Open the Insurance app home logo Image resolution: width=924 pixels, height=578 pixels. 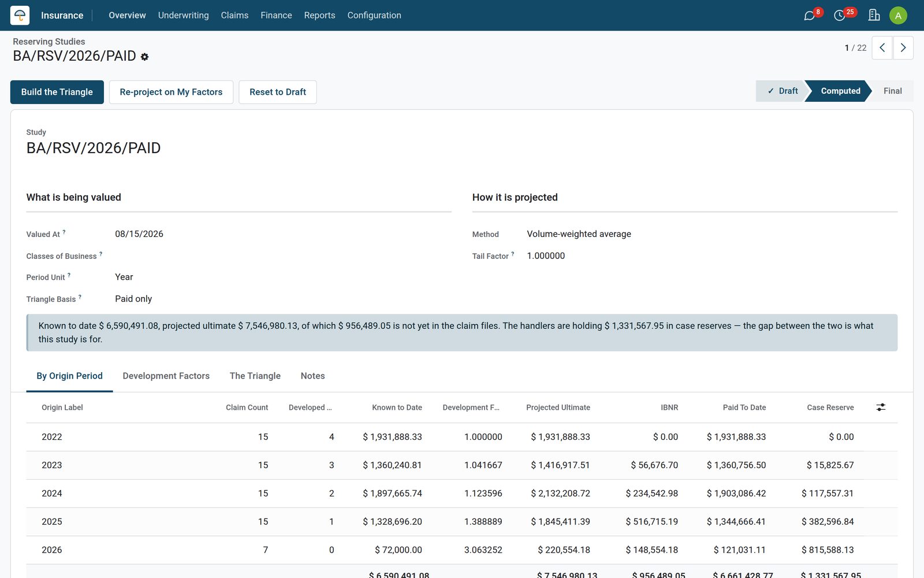click(20, 15)
